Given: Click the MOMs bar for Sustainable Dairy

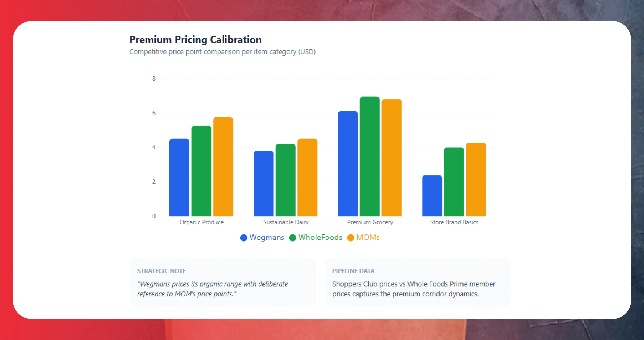Looking at the screenshot, I should point(307,177).
